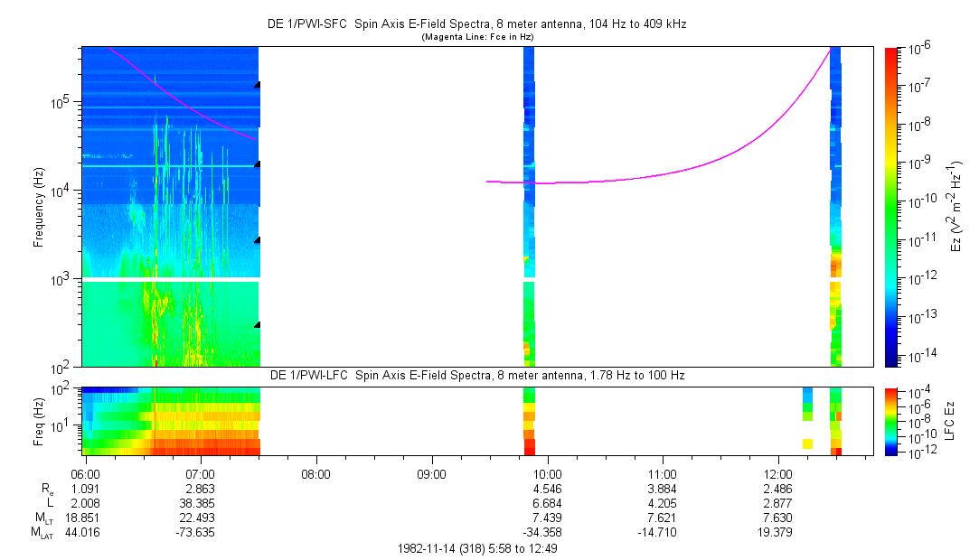Screen dimensions: 979x560
Task: Click the date range text 1982-11-14
Action: [484, 548]
